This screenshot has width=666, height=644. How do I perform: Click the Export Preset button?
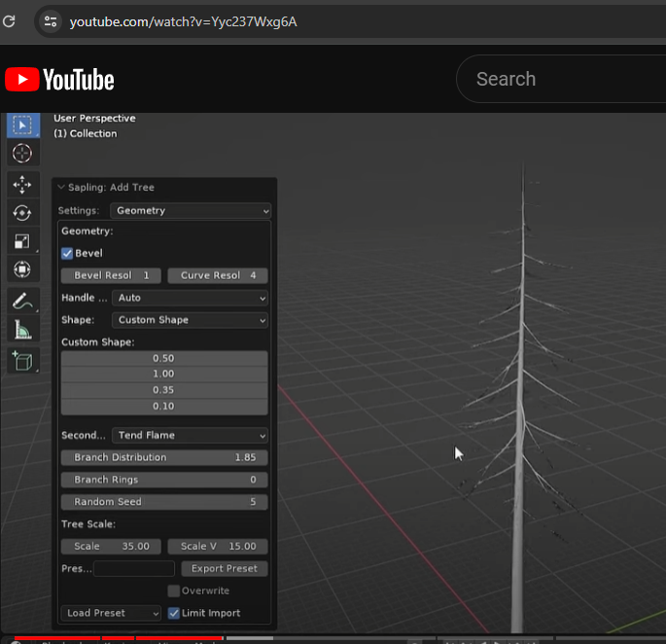[224, 568]
